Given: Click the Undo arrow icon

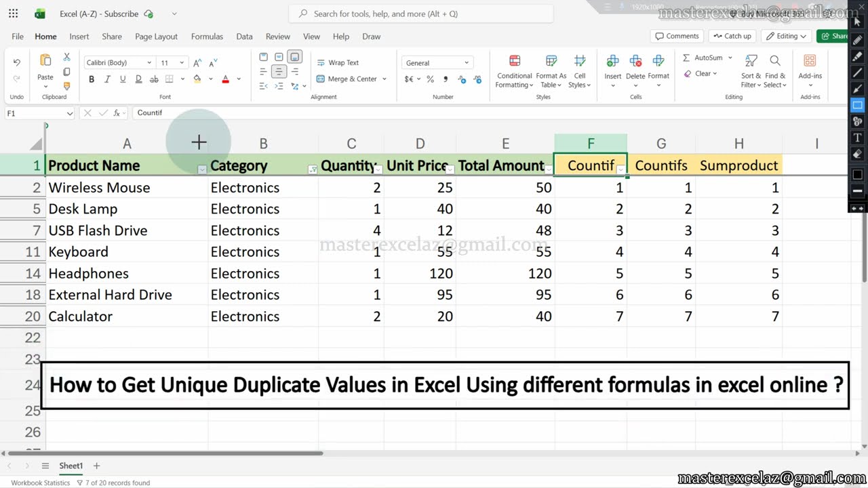Looking at the screenshot, I should 17,62.
